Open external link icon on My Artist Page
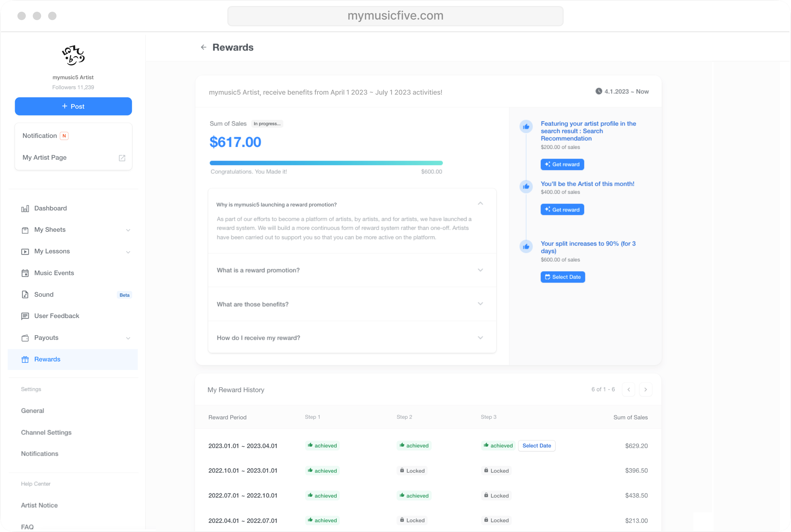The height and width of the screenshot is (532, 791). (122, 158)
